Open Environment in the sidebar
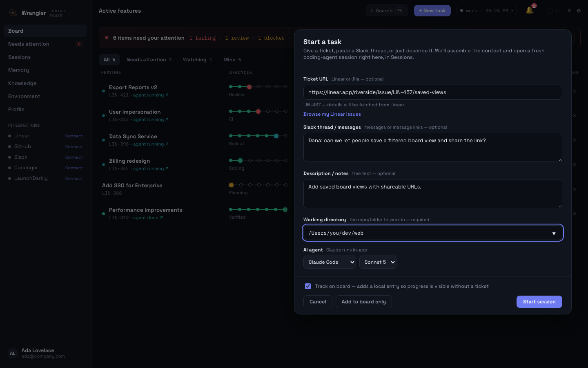 pos(45,96)
